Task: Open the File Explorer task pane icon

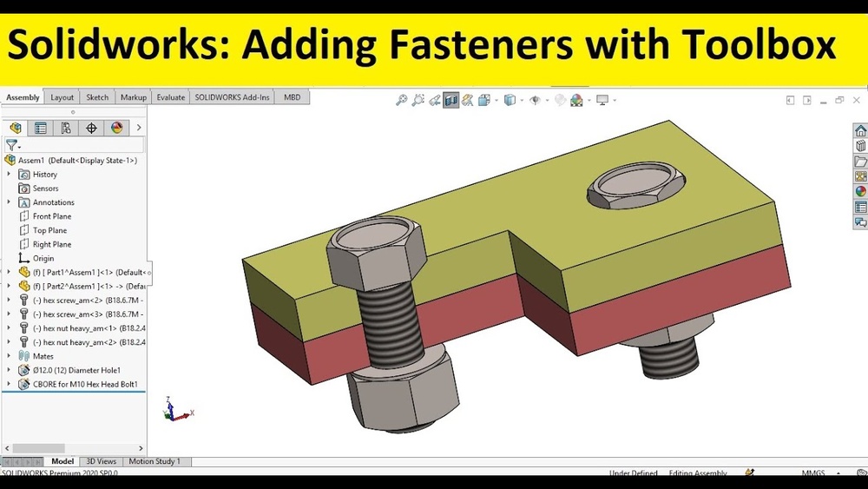Action: 860,162
